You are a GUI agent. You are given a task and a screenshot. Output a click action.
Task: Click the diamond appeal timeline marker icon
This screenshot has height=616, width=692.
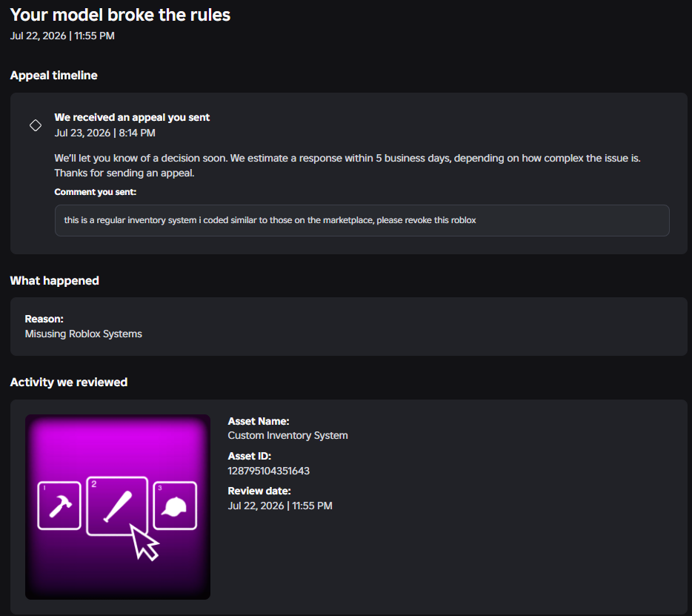pyautogui.click(x=36, y=125)
